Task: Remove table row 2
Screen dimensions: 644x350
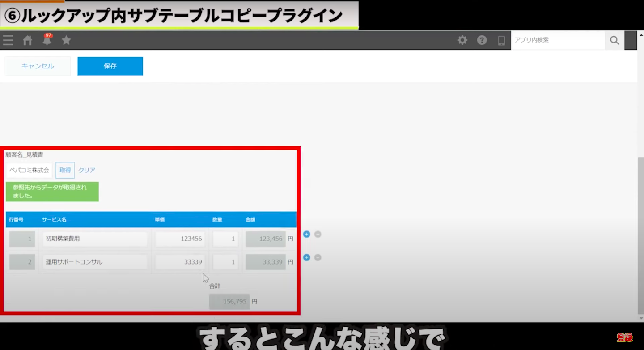Action: pyautogui.click(x=318, y=257)
